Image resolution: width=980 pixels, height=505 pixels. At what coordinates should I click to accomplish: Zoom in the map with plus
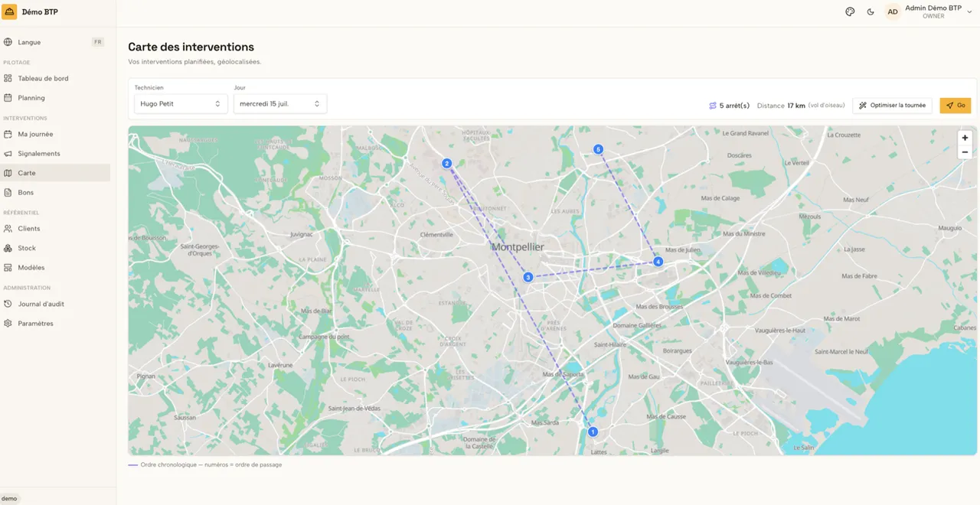tap(965, 138)
